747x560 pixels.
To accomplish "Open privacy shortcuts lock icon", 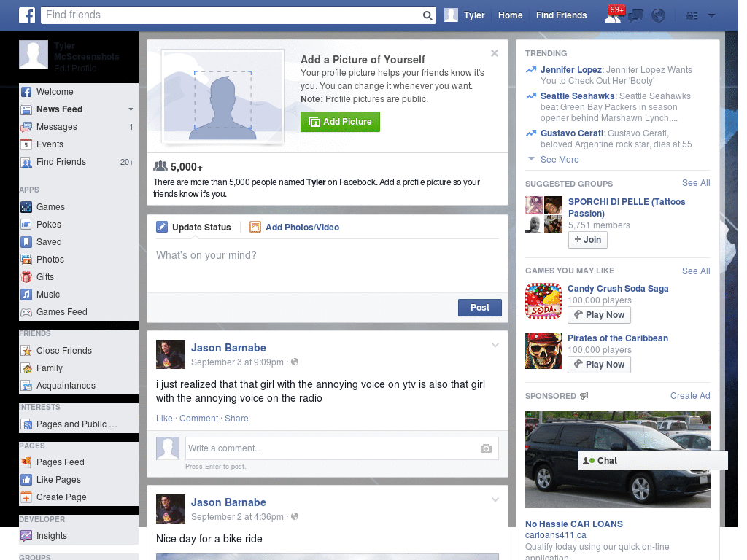I will pos(692,16).
